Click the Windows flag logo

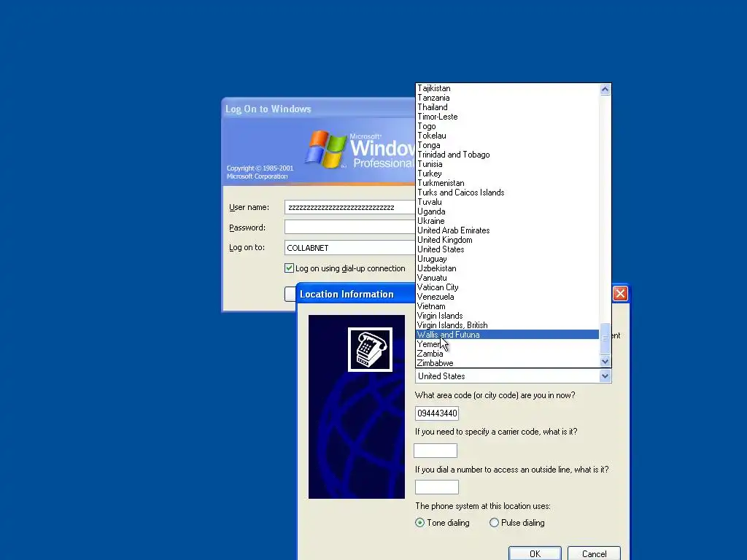[326, 149]
